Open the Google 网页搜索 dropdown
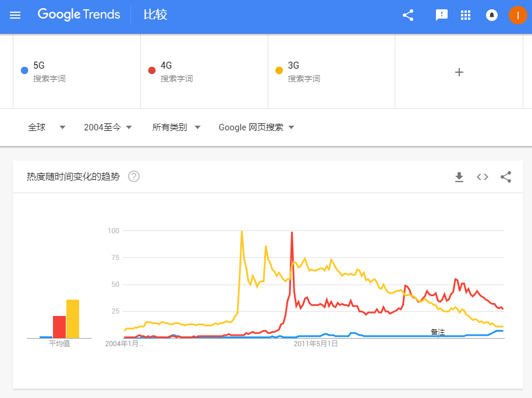This screenshot has width=532, height=398. coord(257,127)
